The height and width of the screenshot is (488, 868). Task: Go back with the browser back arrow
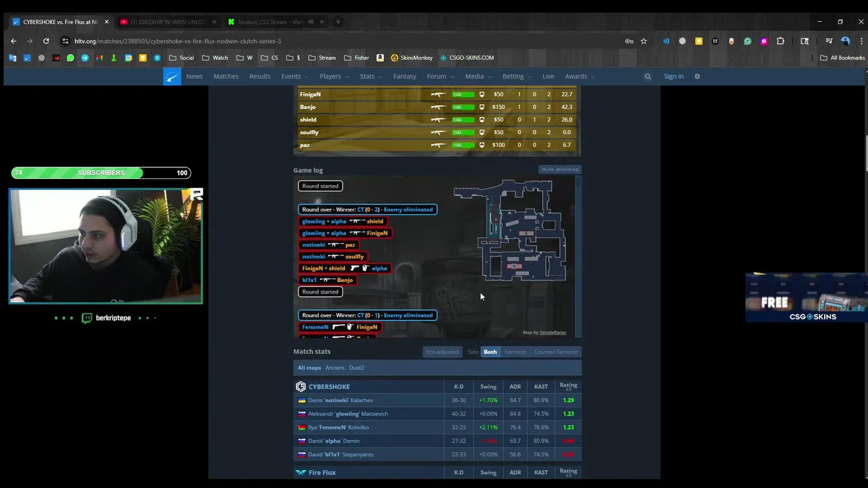pyautogui.click(x=14, y=41)
